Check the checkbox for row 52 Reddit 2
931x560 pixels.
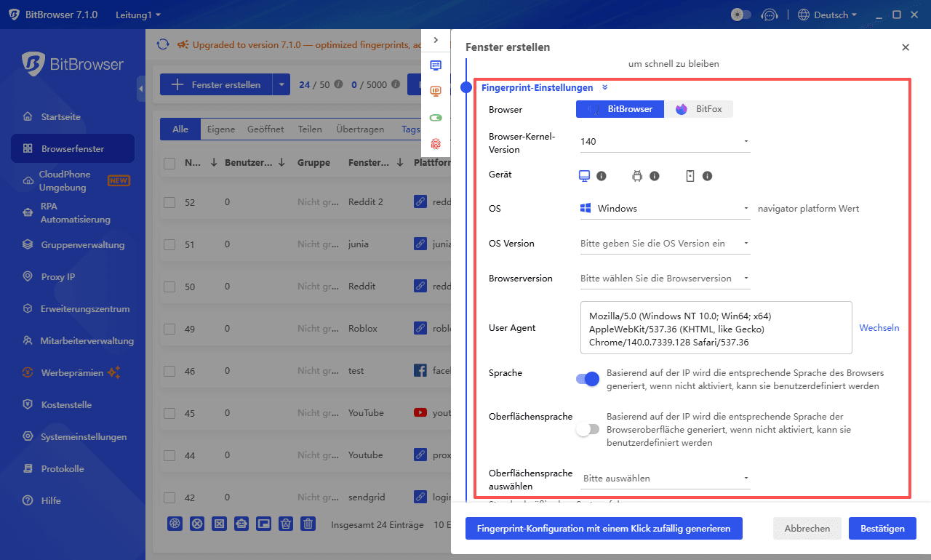click(x=169, y=201)
